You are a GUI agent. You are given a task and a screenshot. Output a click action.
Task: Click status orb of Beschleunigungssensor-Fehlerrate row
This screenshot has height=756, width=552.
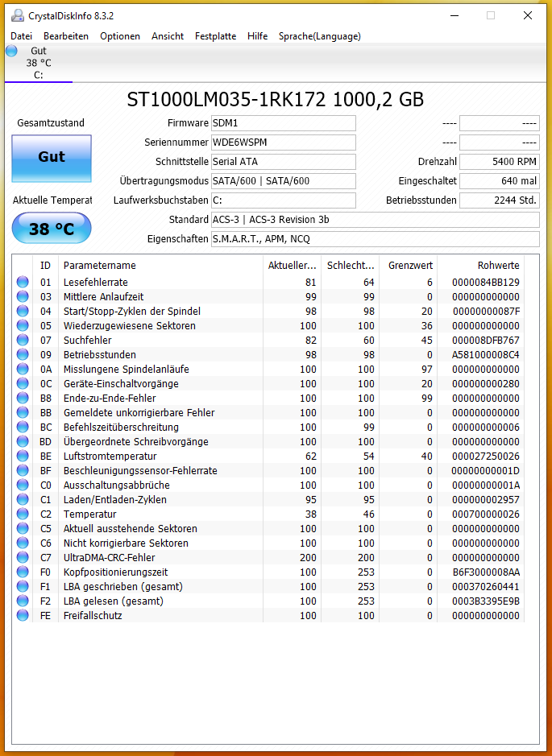pyautogui.click(x=23, y=470)
